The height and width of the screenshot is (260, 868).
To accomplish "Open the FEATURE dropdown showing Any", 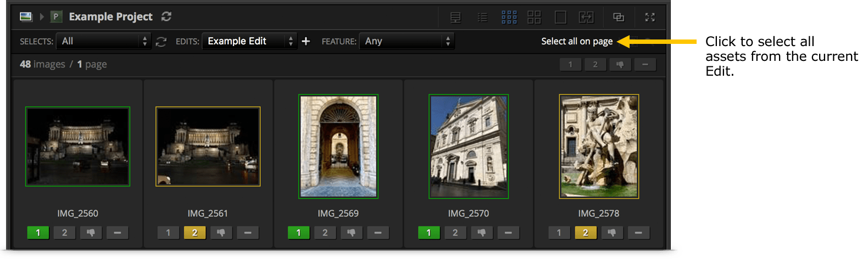I will click(x=407, y=41).
